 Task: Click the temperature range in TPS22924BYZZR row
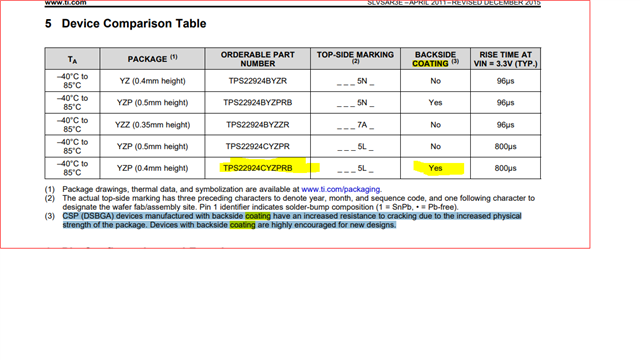coord(72,124)
